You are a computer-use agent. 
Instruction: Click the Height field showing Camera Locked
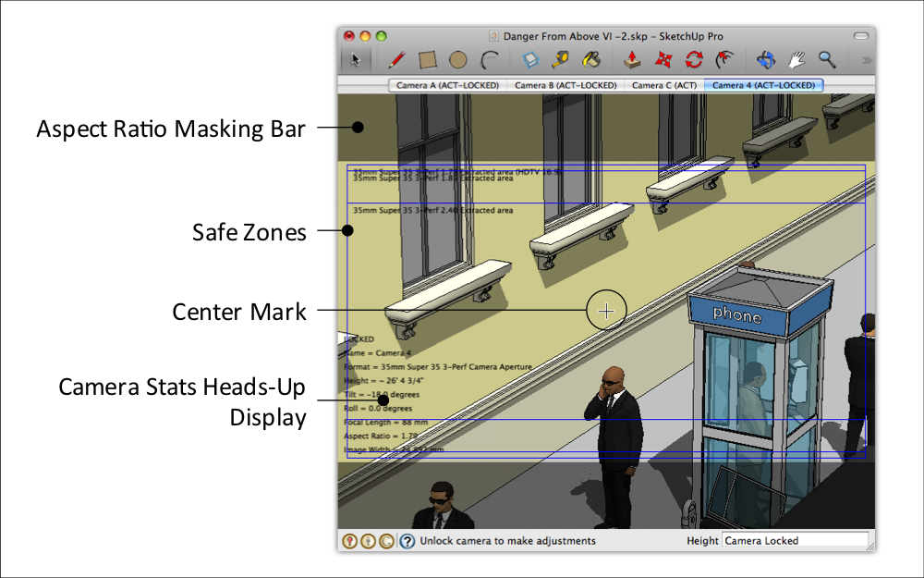point(796,541)
